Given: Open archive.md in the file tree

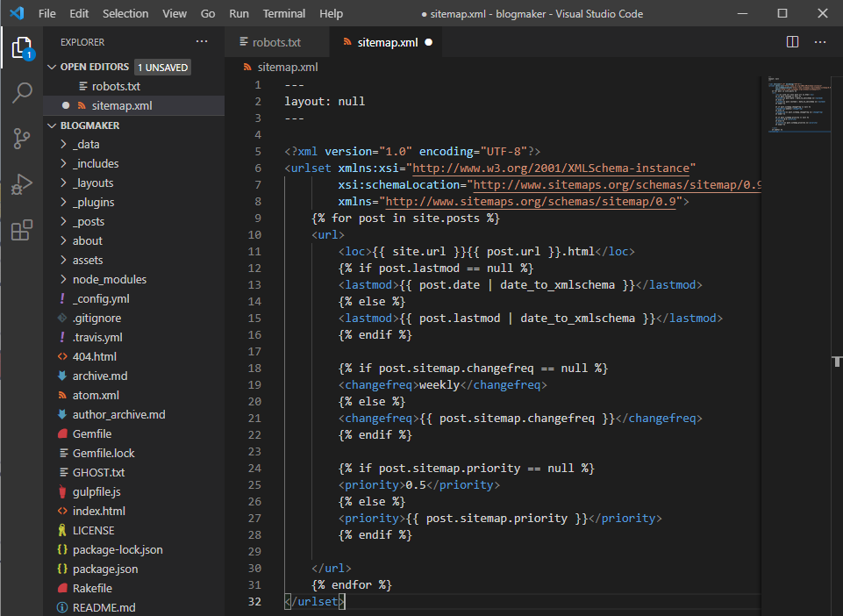Looking at the screenshot, I should pyautogui.click(x=99, y=376).
